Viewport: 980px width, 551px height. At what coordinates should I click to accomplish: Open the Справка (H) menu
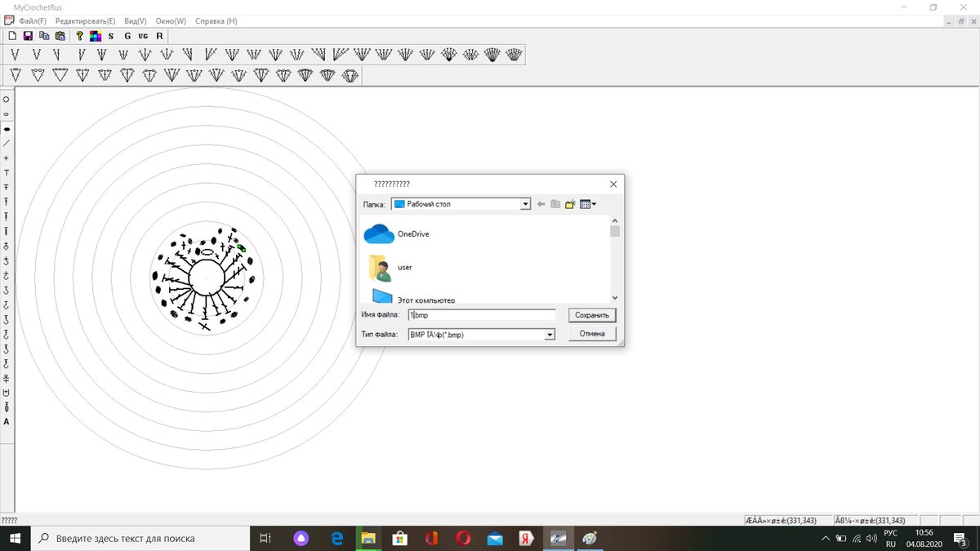tap(216, 20)
